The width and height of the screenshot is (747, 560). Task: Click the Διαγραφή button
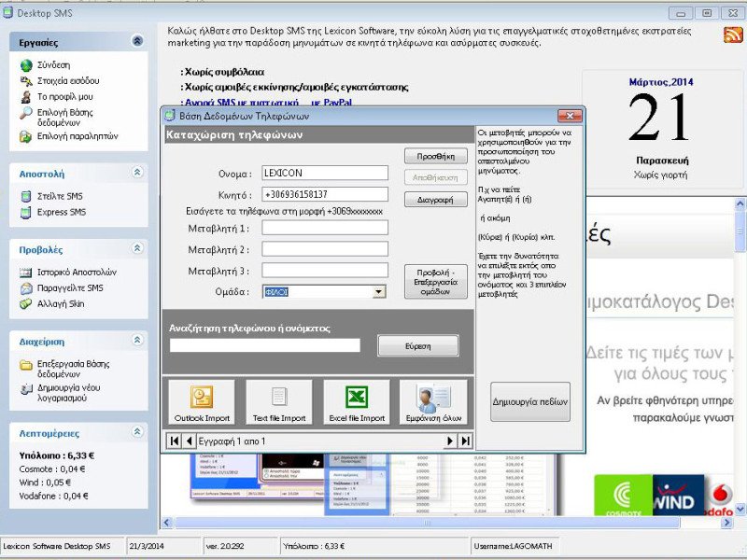pyautogui.click(x=435, y=200)
